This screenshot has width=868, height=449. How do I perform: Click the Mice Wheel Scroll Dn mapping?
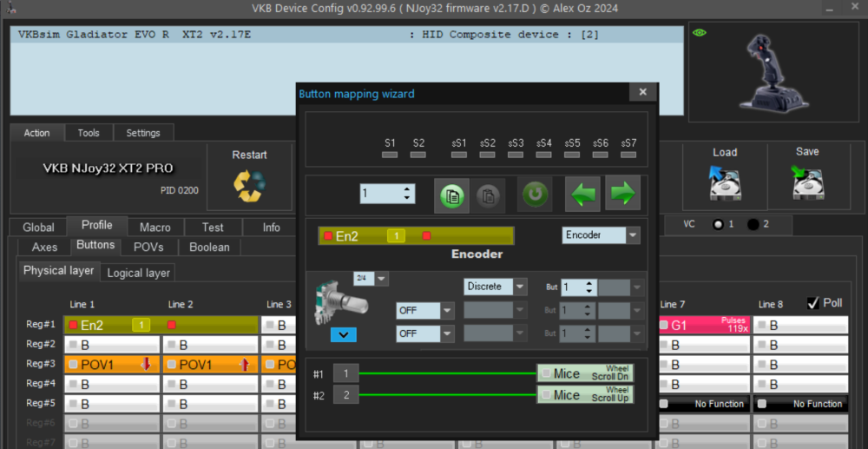point(586,373)
